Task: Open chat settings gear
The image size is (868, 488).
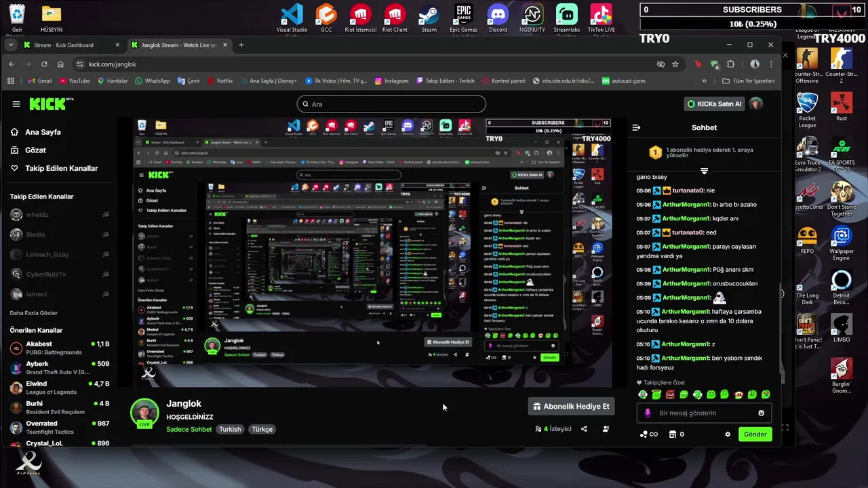Action: [x=728, y=434]
